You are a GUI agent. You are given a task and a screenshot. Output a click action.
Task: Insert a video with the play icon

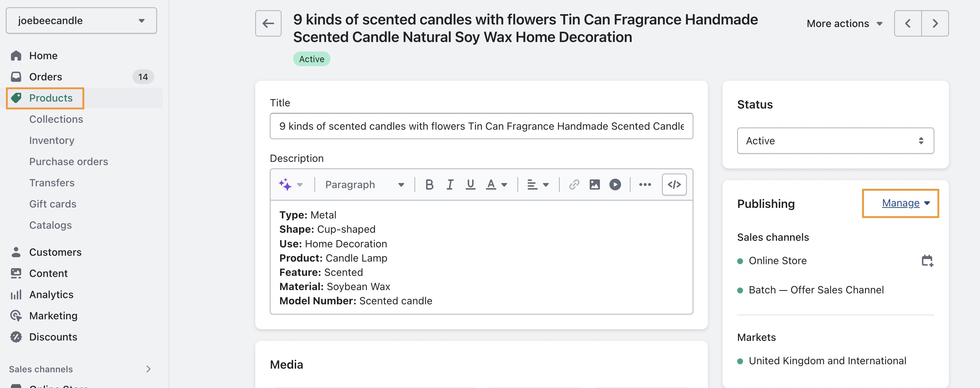[615, 185]
